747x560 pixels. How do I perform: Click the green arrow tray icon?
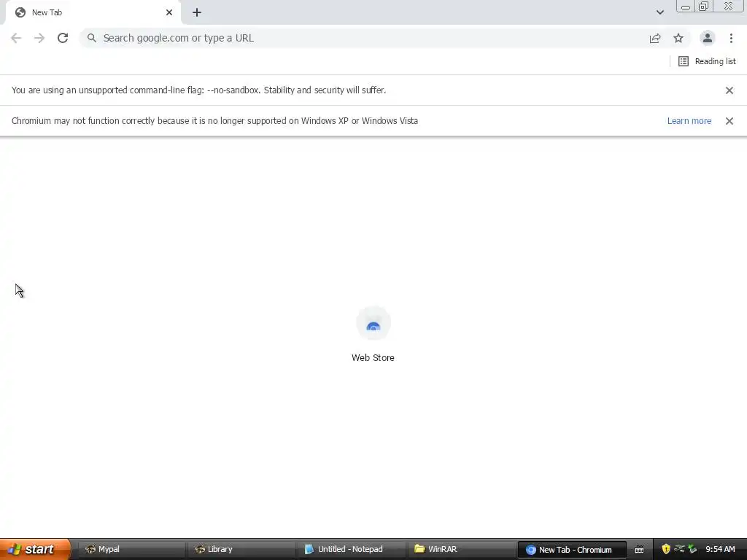tap(692, 549)
